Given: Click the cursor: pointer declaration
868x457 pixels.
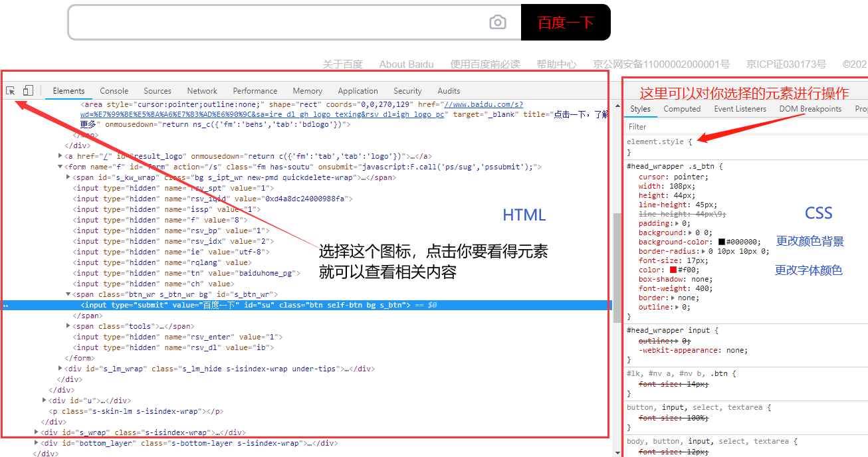Looking at the screenshot, I should [x=673, y=177].
